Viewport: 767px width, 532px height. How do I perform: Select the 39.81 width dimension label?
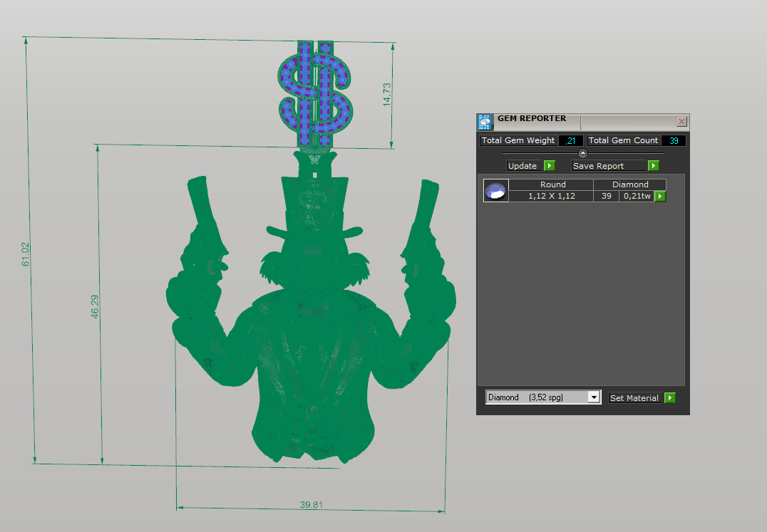click(311, 505)
